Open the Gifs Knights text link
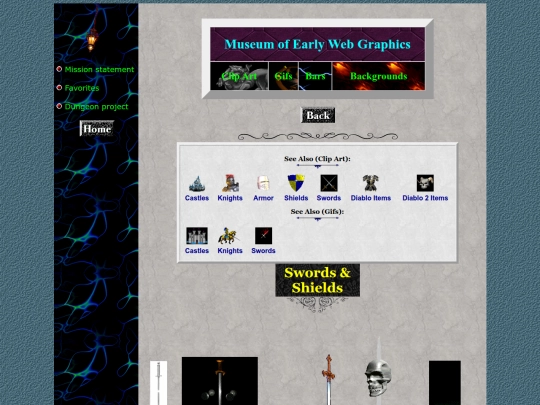Image resolution: width=540 pixels, height=405 pixels. (230, 251)
